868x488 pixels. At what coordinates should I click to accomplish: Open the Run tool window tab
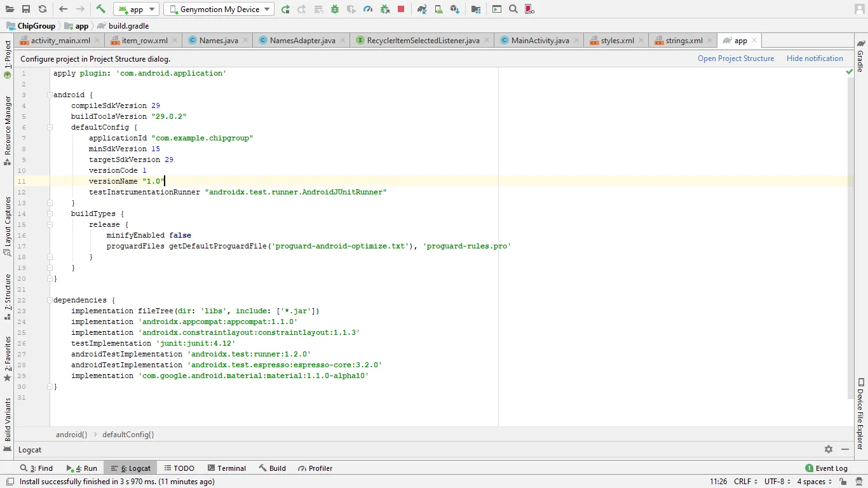82,468
